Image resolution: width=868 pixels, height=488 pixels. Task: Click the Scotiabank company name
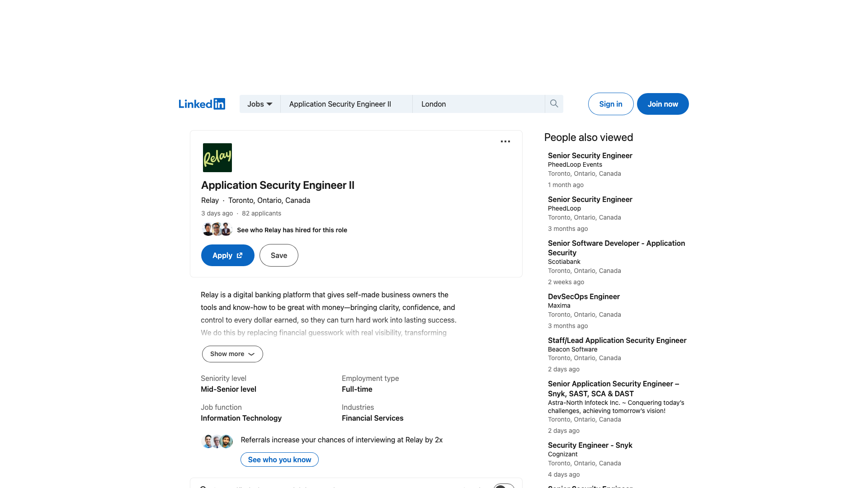[564, 262]
